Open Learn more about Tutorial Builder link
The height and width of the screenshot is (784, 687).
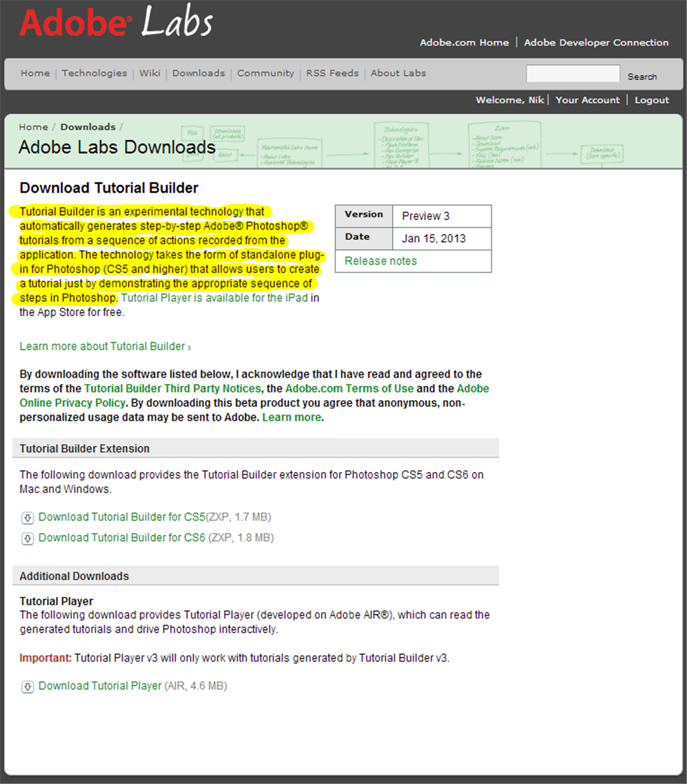[105, 346]
